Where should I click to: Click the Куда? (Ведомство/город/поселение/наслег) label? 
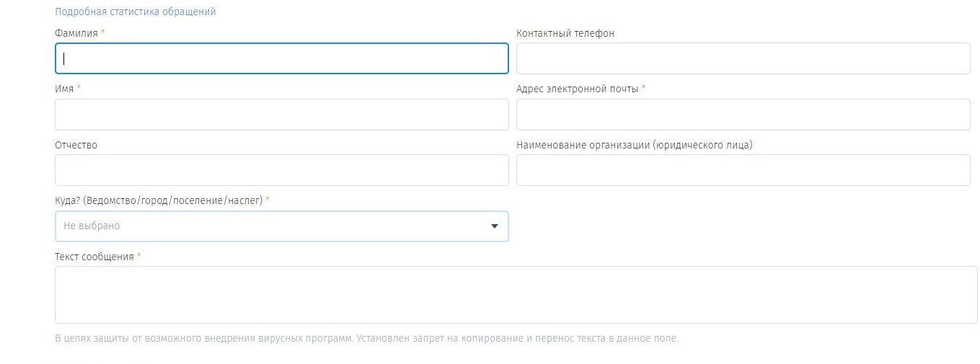click(x=159, y=200)
